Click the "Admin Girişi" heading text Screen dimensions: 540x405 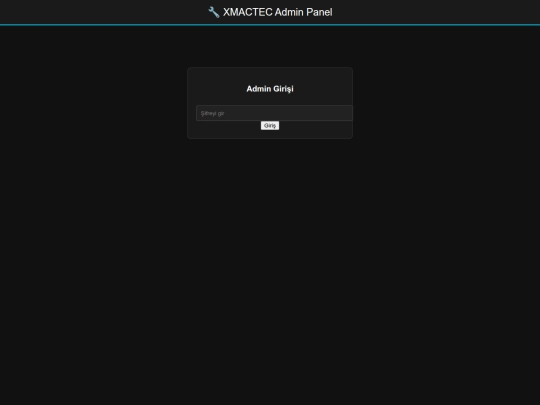click(x=270, y=89)
